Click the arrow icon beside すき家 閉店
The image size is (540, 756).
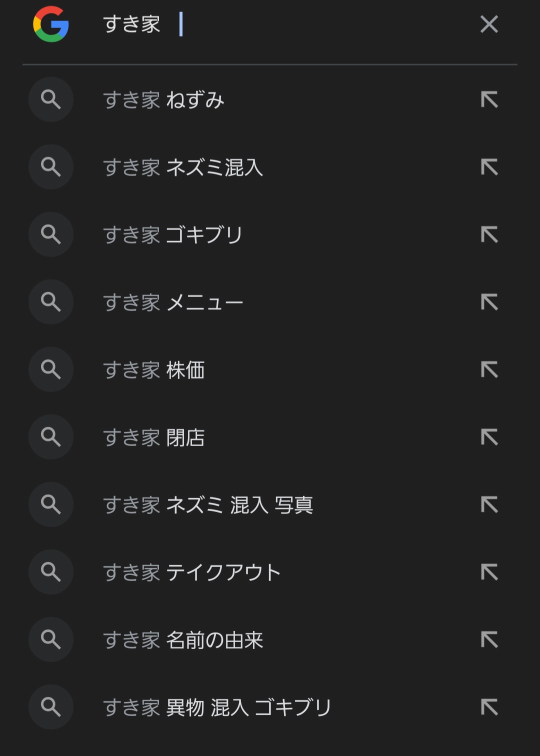pyautogui.click(x=489, y=437)
